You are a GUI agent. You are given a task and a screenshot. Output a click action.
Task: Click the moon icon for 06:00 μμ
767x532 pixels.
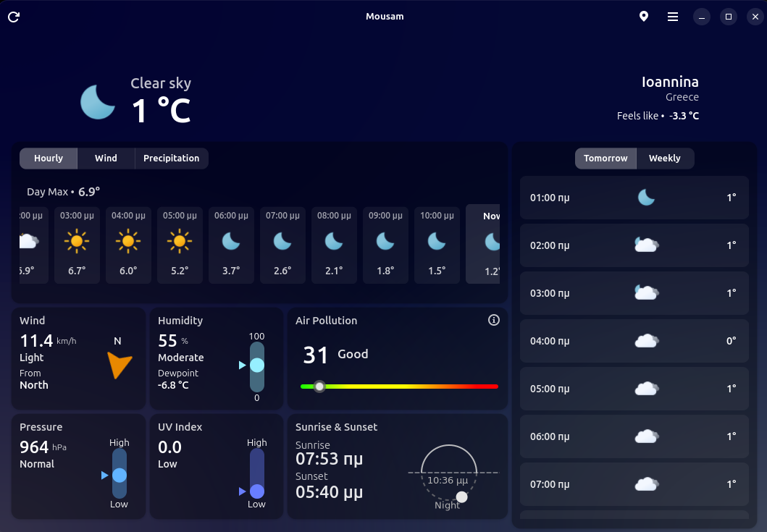click(x=231, y=240)
